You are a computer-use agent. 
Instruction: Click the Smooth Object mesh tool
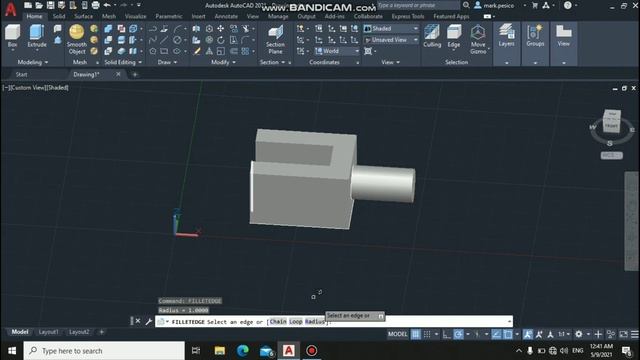pos(77,39)
